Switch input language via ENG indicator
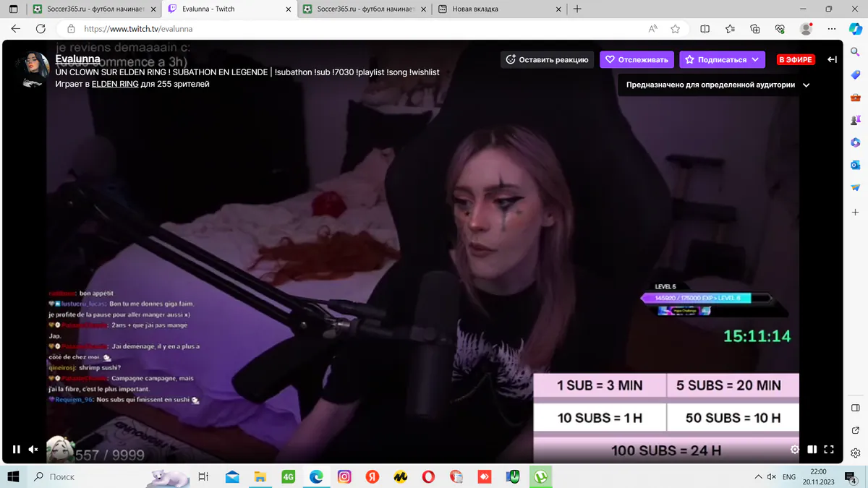This screenshot has width=868, height=488. point(789,476)
